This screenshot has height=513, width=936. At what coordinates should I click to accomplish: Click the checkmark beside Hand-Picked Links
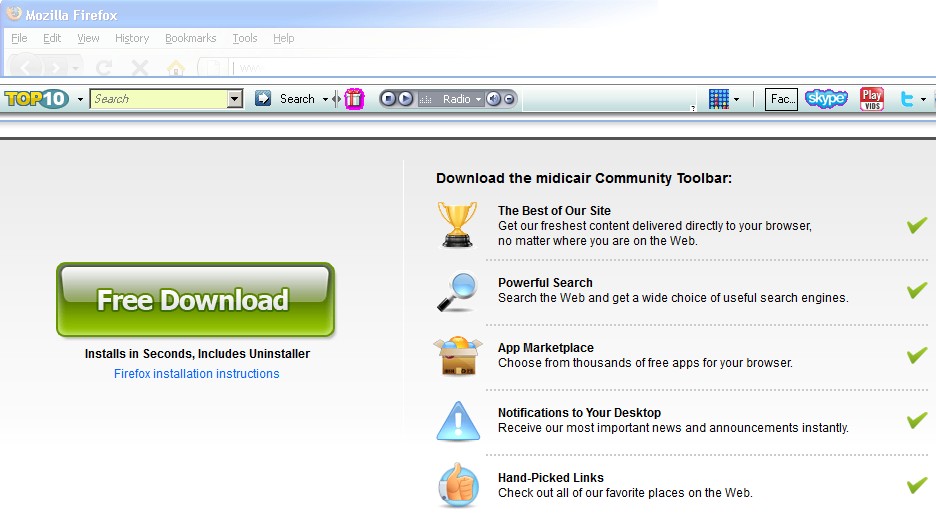(x=917, y=485)
